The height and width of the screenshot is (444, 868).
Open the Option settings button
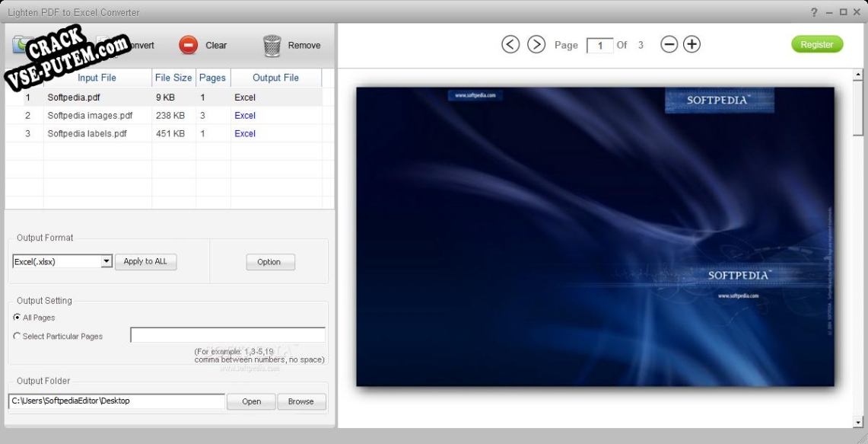point(270,262)
